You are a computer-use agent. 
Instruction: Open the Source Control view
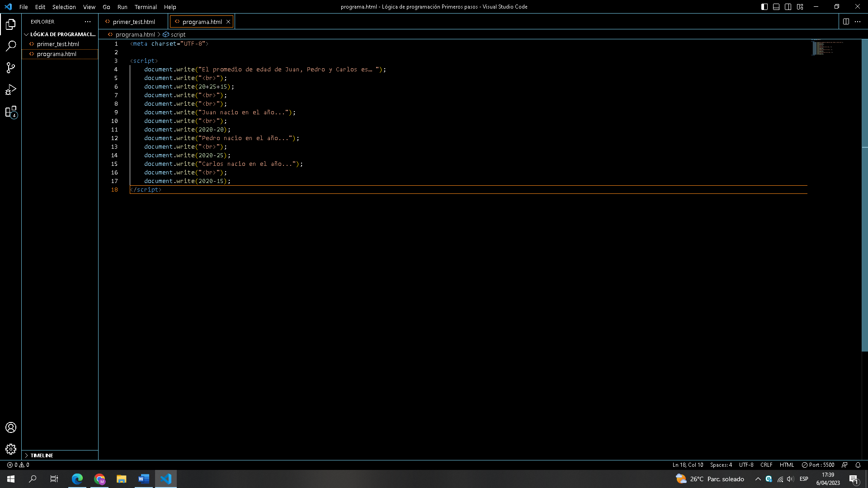(x=11, y=68)
